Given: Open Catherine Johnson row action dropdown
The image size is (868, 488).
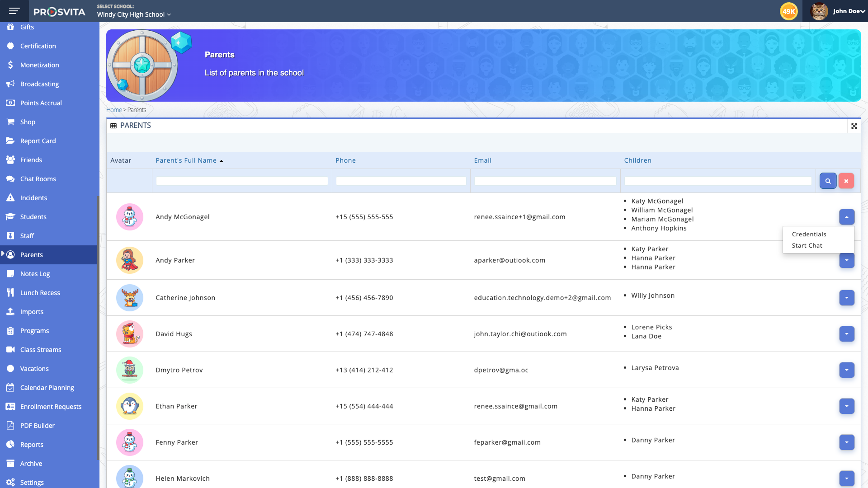Looking at the screenshot, I should click(847, 298).
